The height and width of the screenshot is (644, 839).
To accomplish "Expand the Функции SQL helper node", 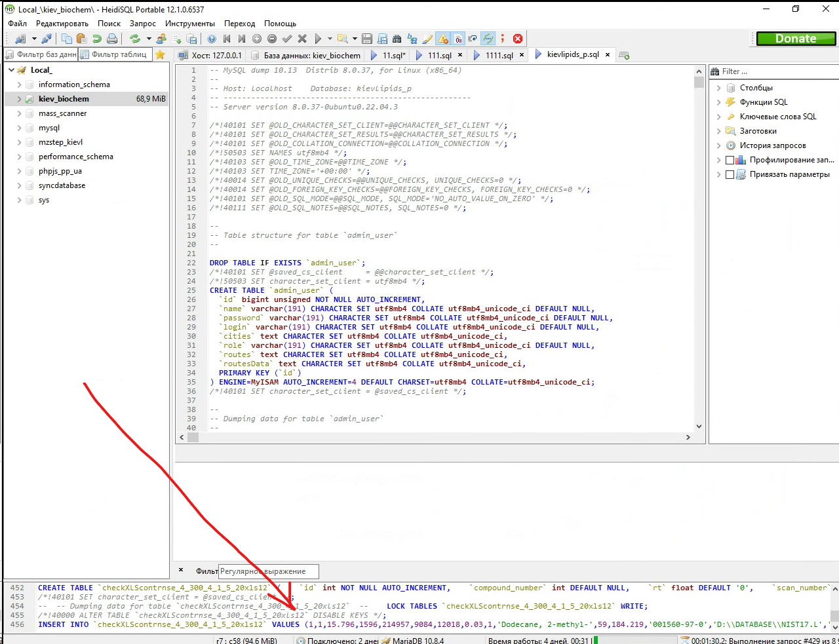I will (718, 102).
